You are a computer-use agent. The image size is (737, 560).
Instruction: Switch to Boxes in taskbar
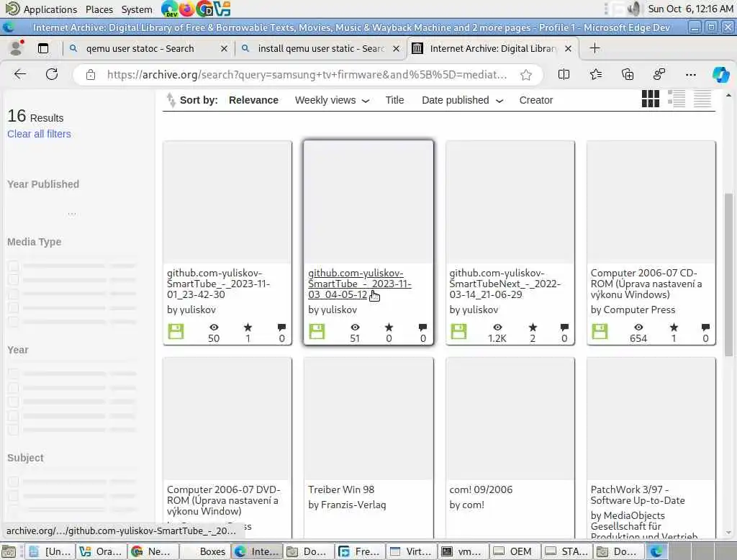(x=205, y=551)
